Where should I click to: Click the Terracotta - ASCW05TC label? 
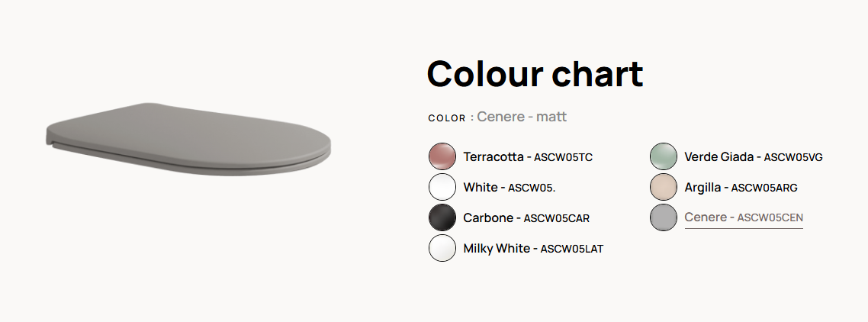(x=528, y=157)
